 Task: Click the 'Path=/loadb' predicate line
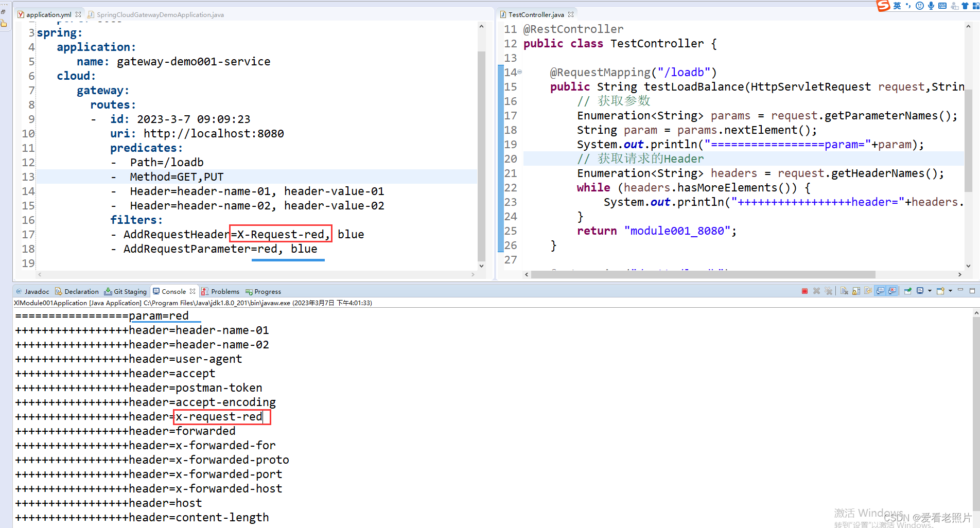[x=157, y=163]
